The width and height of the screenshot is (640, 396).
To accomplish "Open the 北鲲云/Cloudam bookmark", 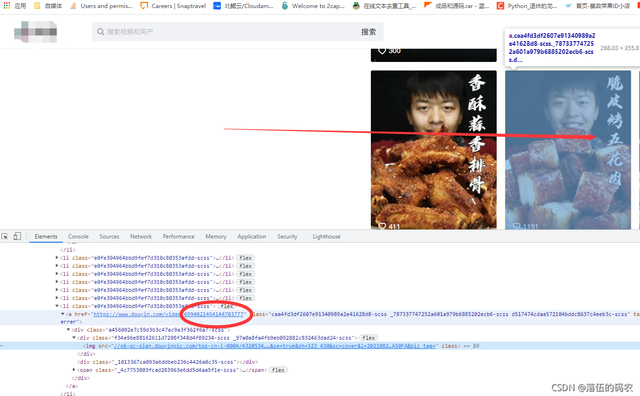I will point(243,6).
